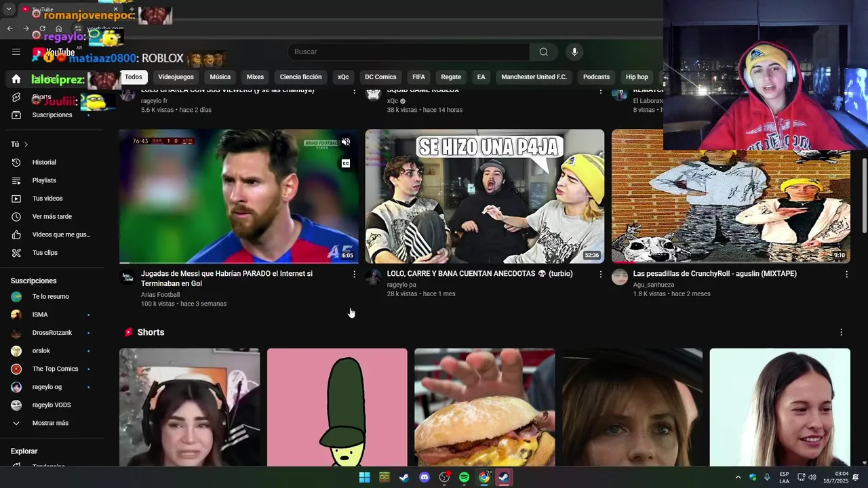This screenshot has height=488, width=868.
Task: Open Discord from the taskbar
Action: point(425,477)
